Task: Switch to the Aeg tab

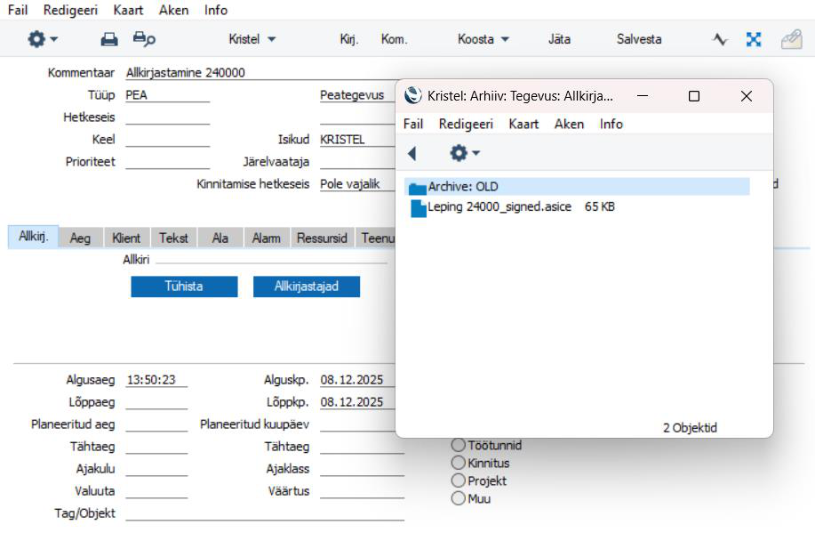Action: [80, 238]
